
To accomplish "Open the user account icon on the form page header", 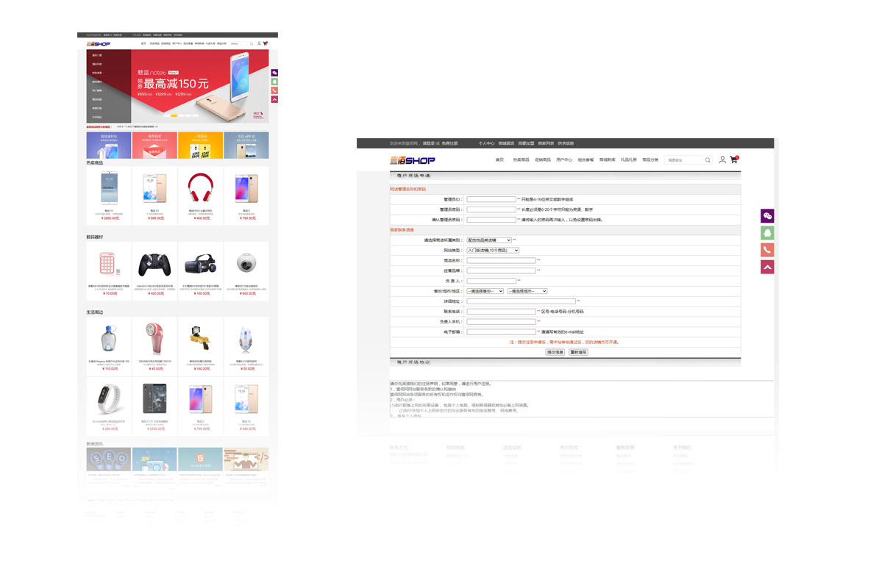I will click(x=722, y=159).
